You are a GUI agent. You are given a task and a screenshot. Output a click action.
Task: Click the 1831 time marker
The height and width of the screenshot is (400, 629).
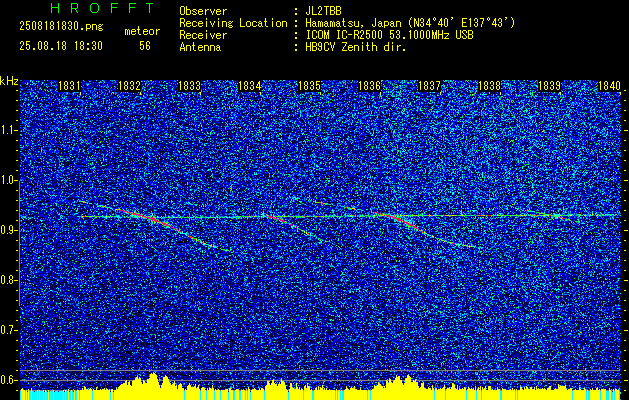69,86
